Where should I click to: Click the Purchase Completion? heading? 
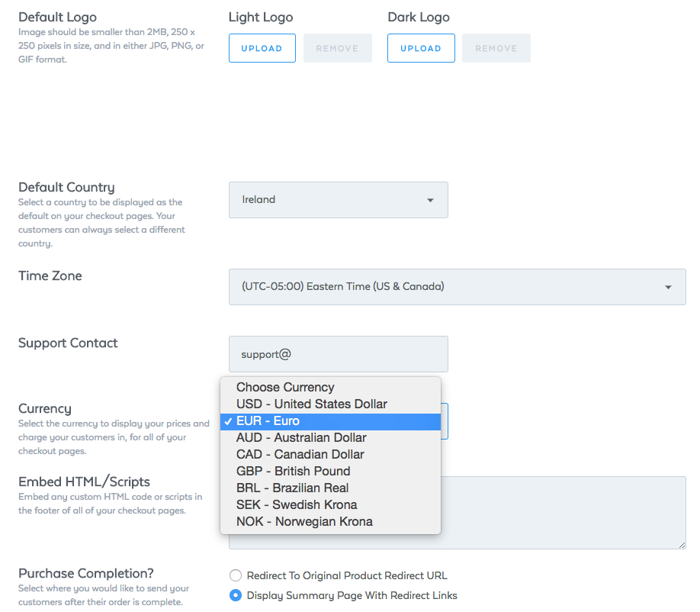tap(86, 573)
